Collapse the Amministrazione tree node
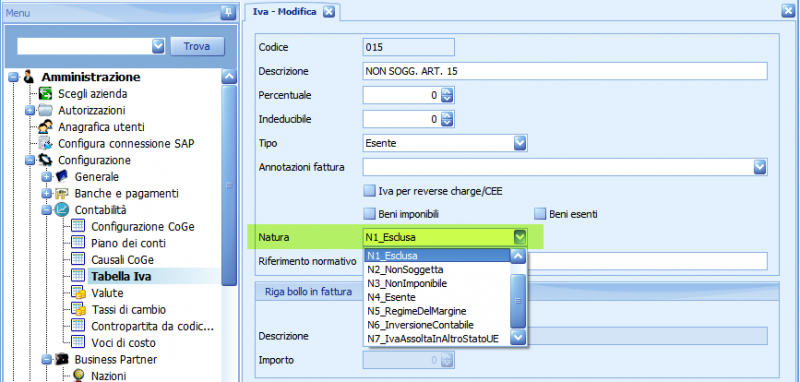The image size is (800, 382). pos(13,77)
